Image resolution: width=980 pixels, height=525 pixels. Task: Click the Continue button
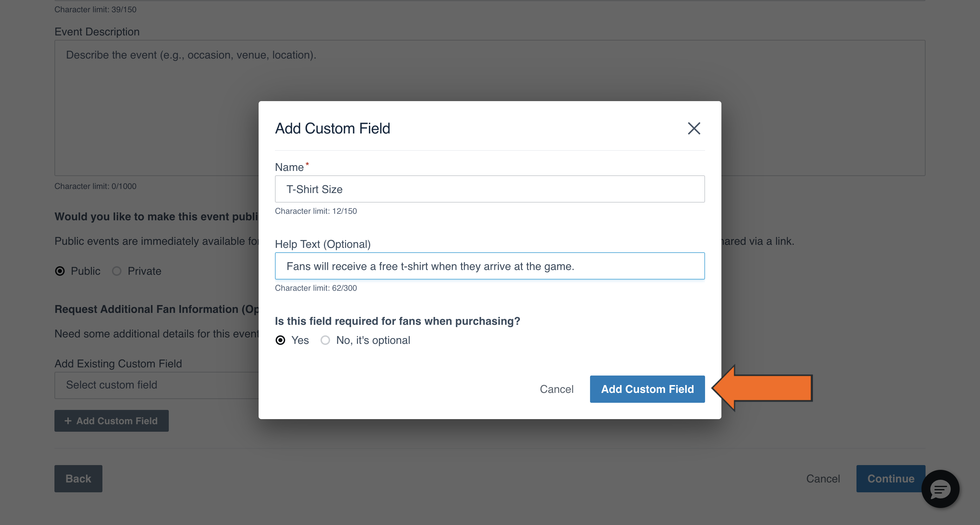point(891,479)
